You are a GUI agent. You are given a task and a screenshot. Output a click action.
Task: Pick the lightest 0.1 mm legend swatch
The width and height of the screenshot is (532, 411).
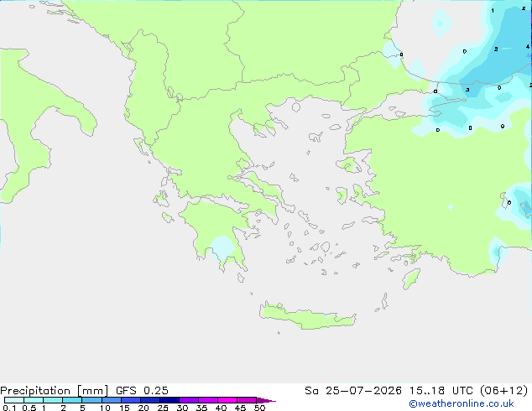14,400
